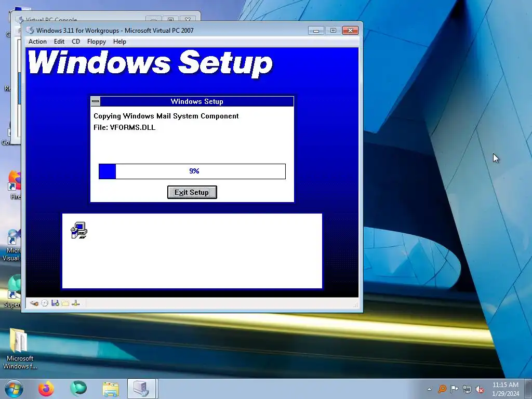Click the CD drive status icon
The image size is (532, 399).
tap(45, 303)
